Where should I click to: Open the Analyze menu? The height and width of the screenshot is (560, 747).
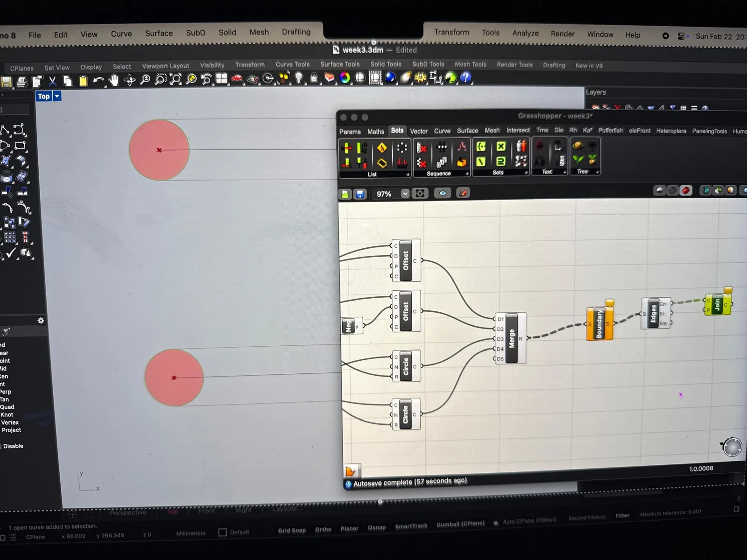coord(525,33)
